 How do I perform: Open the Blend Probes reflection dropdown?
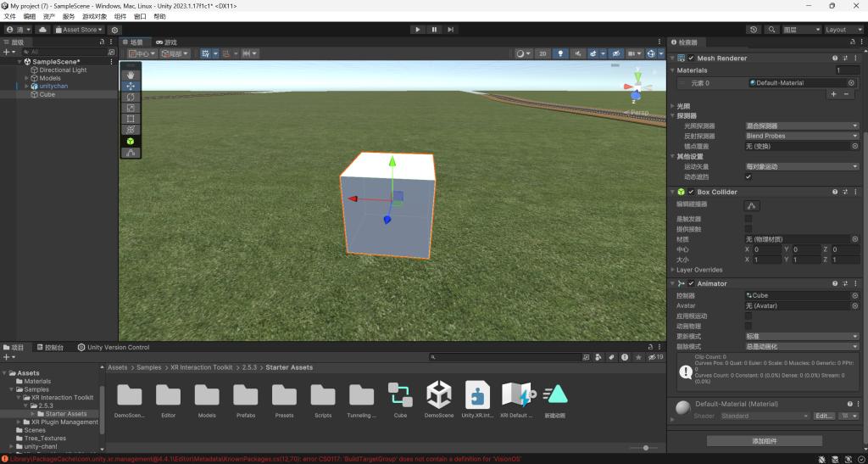pyautogui.click(x=801, y=136)
